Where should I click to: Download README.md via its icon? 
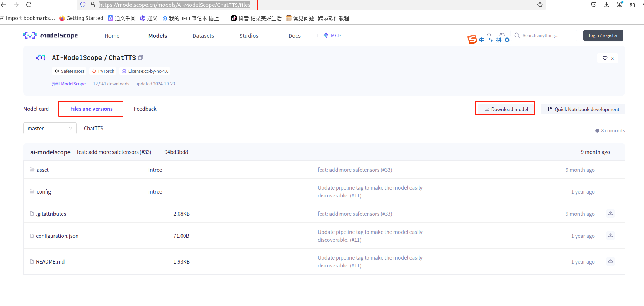[x=610, y=261]
